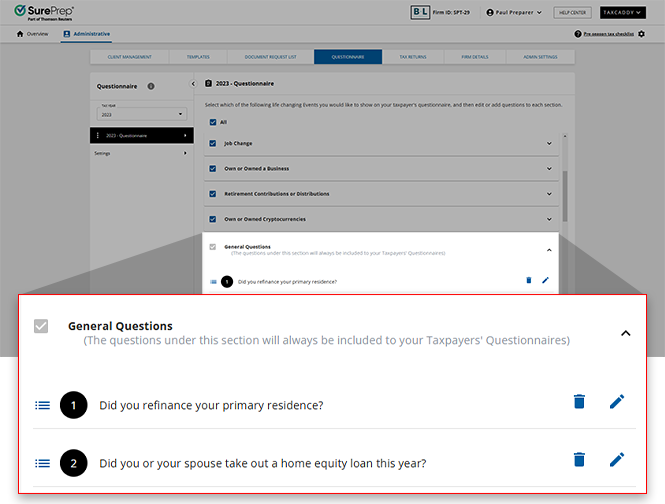Uncheck the Job Change checkbox

click(x=213, y=143)
